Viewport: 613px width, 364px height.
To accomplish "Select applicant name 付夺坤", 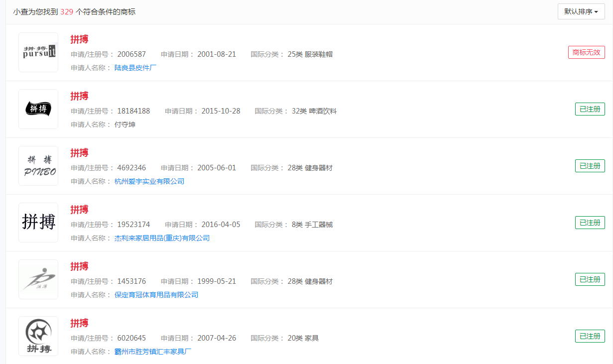I will (125, 124).
